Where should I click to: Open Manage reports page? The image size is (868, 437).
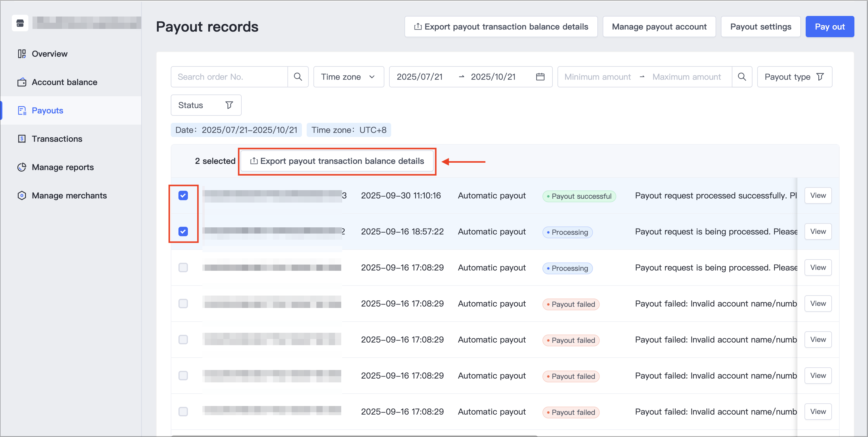71,167
